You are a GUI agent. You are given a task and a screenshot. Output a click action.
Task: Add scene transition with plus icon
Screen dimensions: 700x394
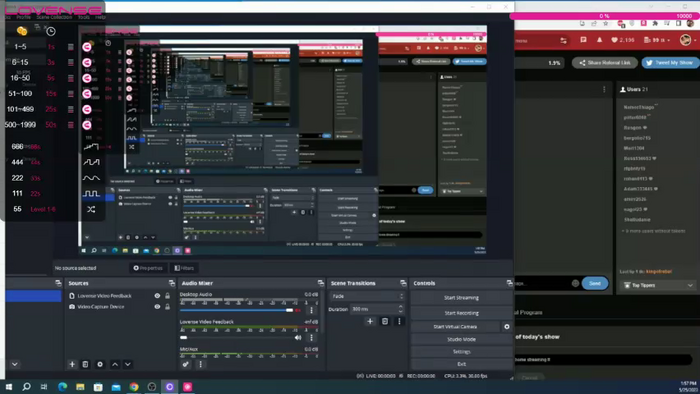point(370,321)
